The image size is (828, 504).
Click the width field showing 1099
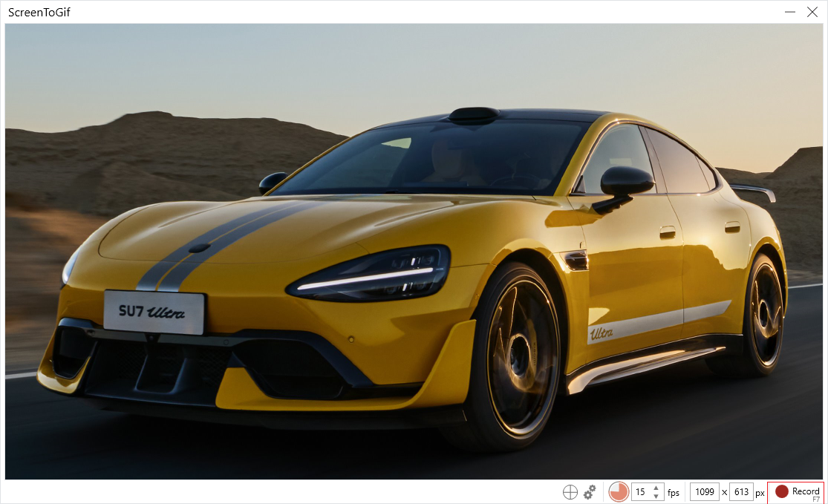[x=705, y=492]
